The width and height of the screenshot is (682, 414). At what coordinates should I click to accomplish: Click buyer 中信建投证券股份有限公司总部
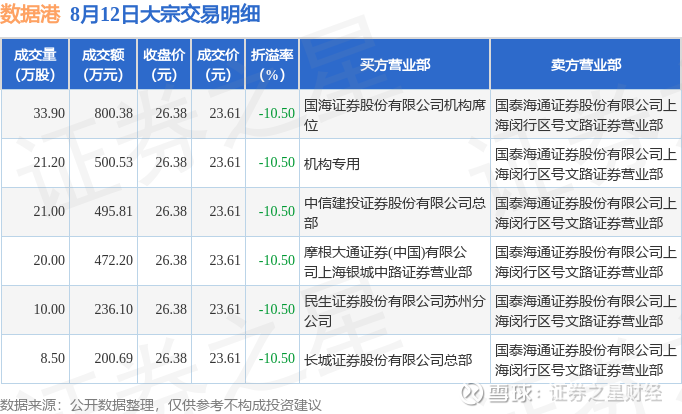point(394,213)
